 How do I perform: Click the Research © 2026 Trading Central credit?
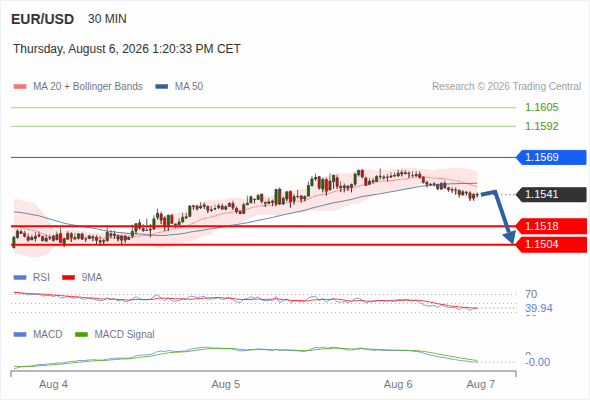506,87
